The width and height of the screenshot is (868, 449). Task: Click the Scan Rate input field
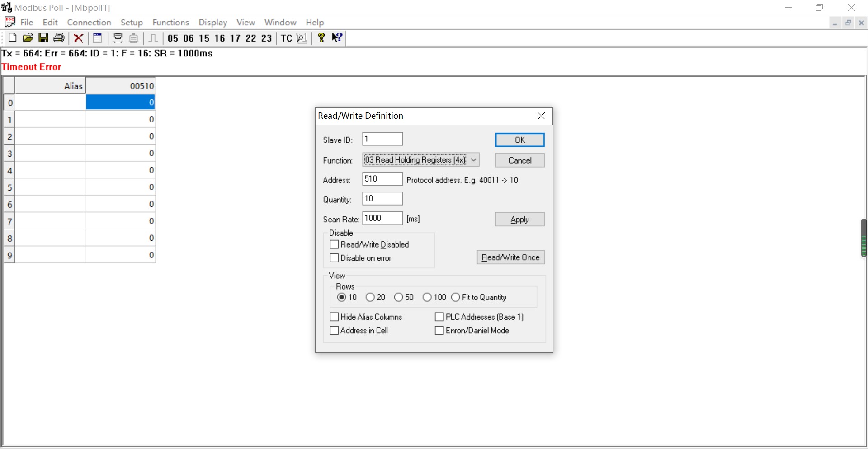382,218
